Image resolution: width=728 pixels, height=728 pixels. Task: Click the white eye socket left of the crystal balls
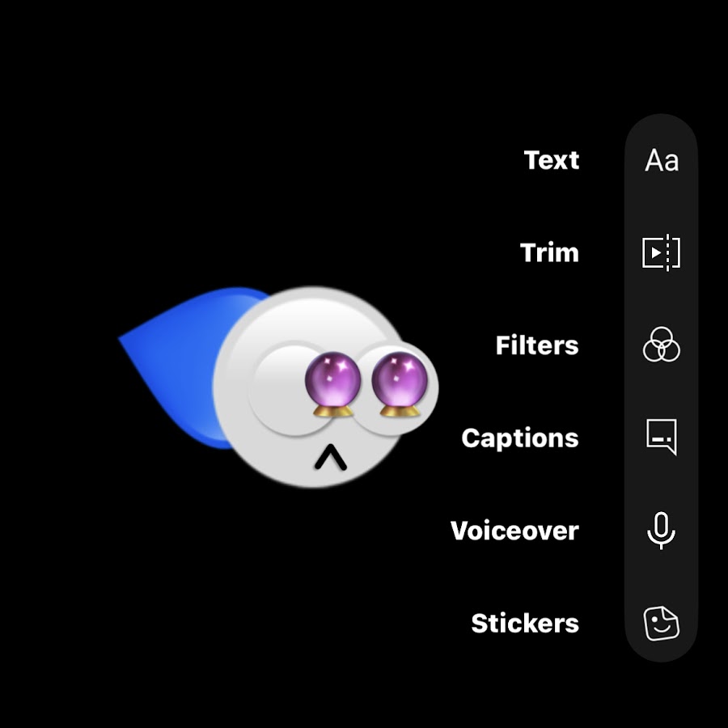click(277, 387)
